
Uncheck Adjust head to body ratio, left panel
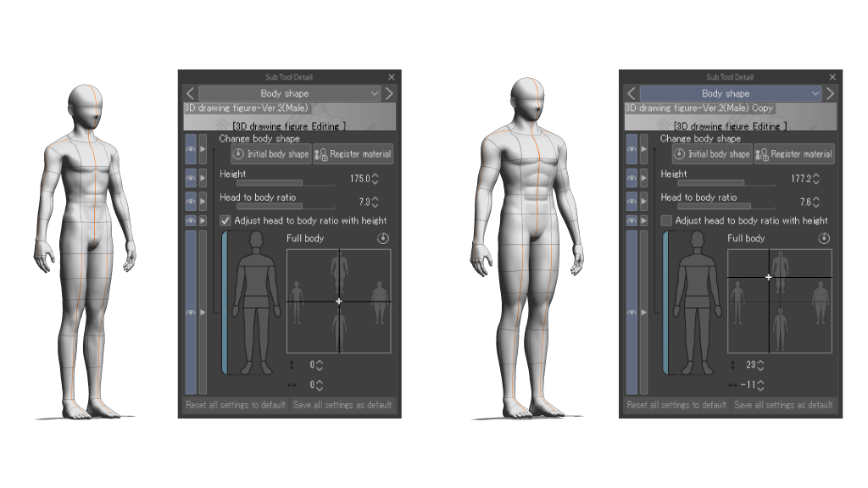(225, 220)
